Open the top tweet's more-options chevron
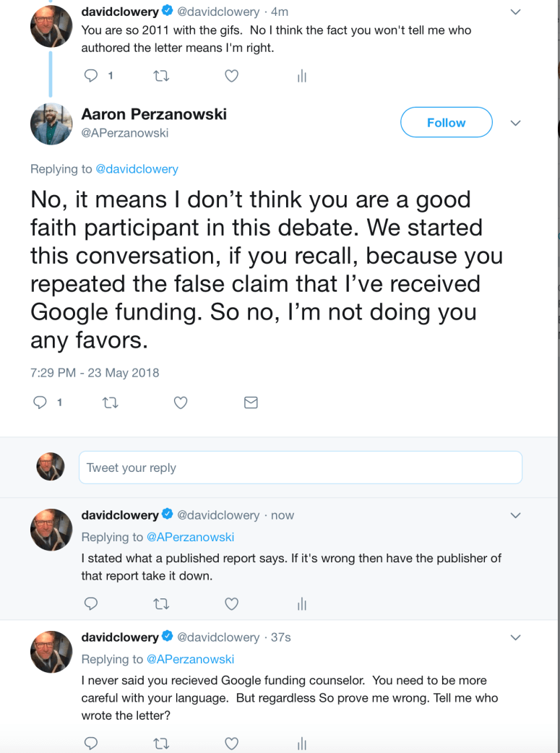Image resolution: width=560 pixels, height=753 pixels. point(515,12)
